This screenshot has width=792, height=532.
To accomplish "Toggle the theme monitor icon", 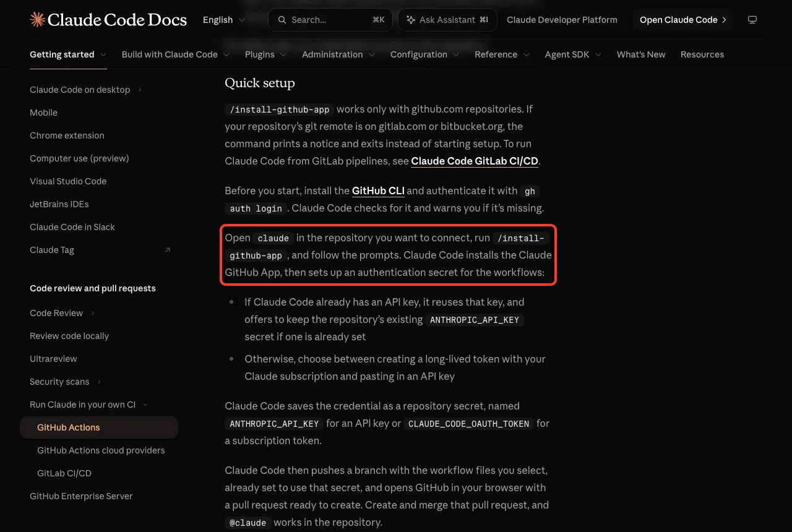I will point(752,20).
